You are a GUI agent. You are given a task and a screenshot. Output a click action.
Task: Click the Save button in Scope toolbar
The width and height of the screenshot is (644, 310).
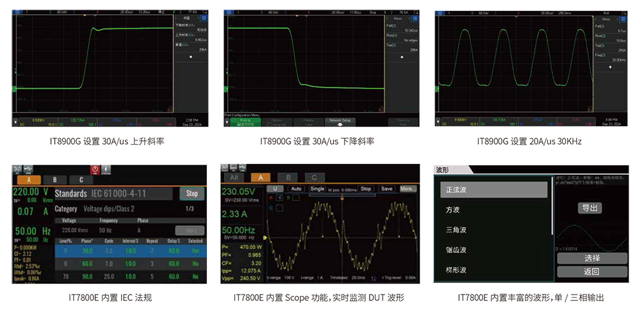point(386,188)
